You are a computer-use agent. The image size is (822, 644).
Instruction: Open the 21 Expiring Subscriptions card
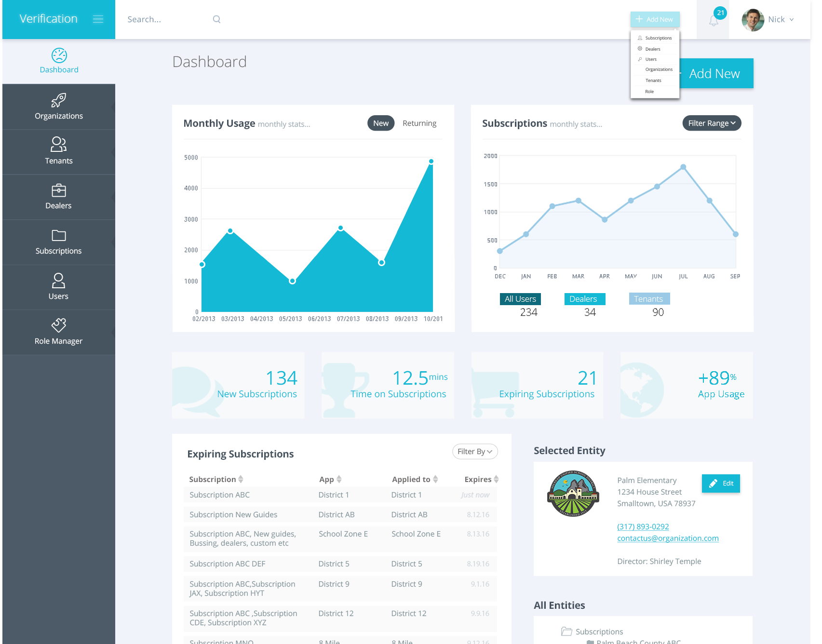(537, 385)
